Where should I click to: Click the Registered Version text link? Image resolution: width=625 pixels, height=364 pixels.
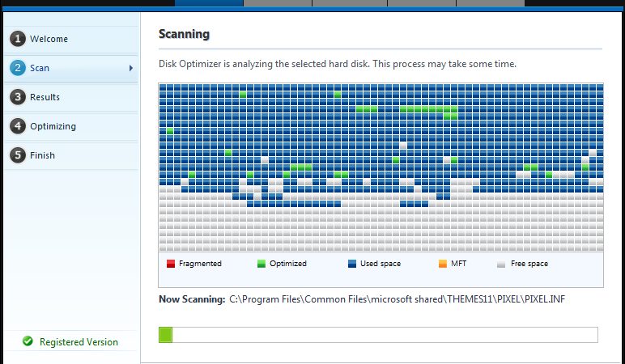pos(79,342)
